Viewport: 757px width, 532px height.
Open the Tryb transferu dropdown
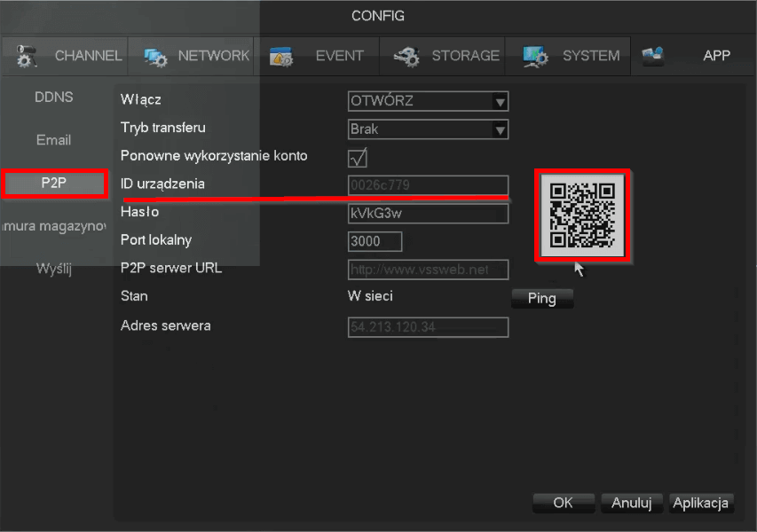[500, 130]
